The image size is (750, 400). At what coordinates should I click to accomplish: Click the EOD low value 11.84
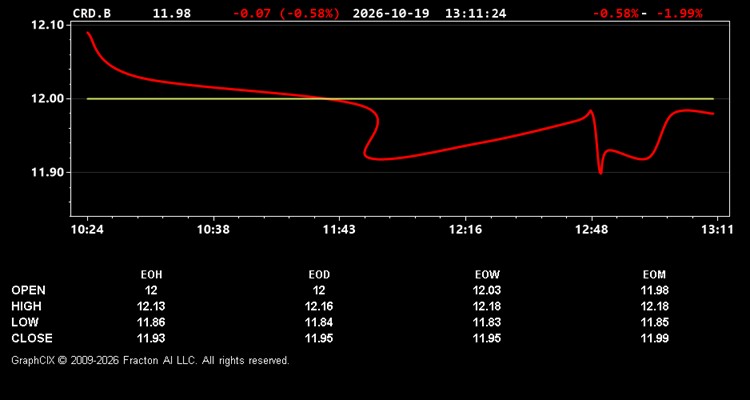tap(319, 322)
